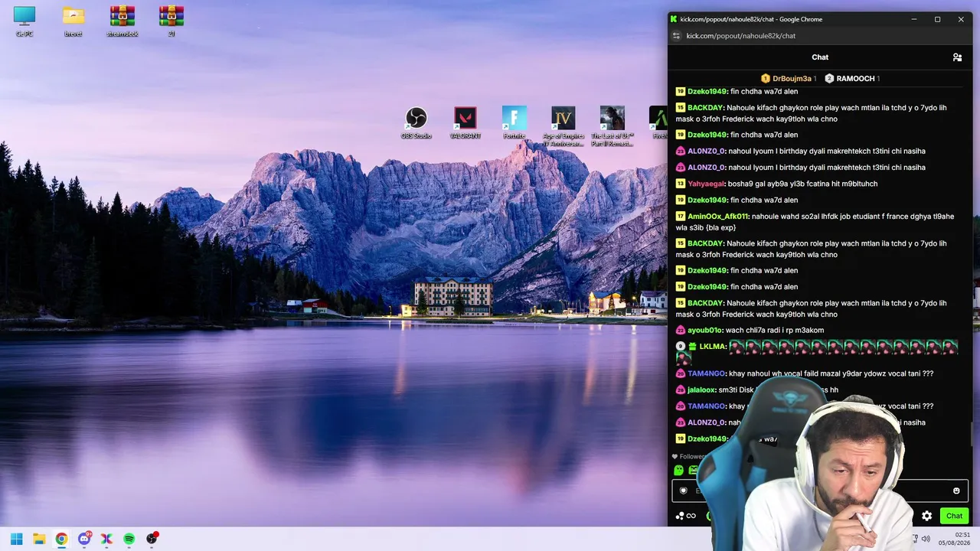This screenshot has height=551, width=980.
Task: Open the brevet folder on desktop
Action: click(73, 21)
